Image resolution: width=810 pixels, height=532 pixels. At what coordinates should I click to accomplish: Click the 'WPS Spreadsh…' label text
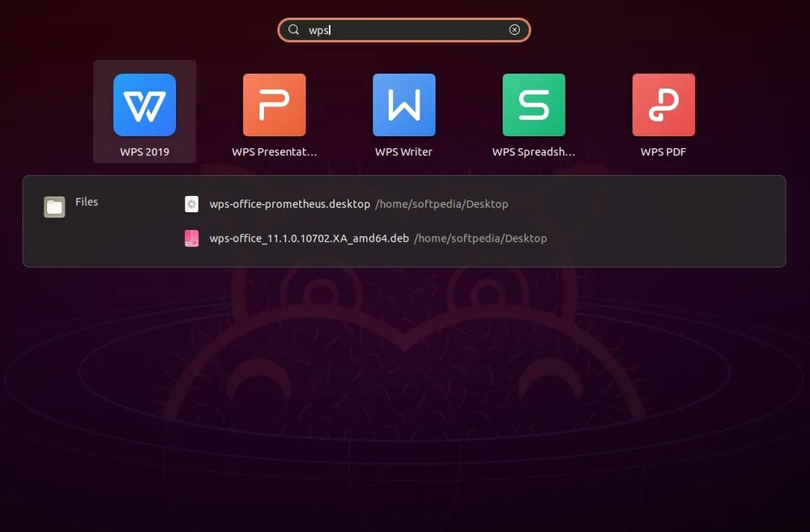534,152
